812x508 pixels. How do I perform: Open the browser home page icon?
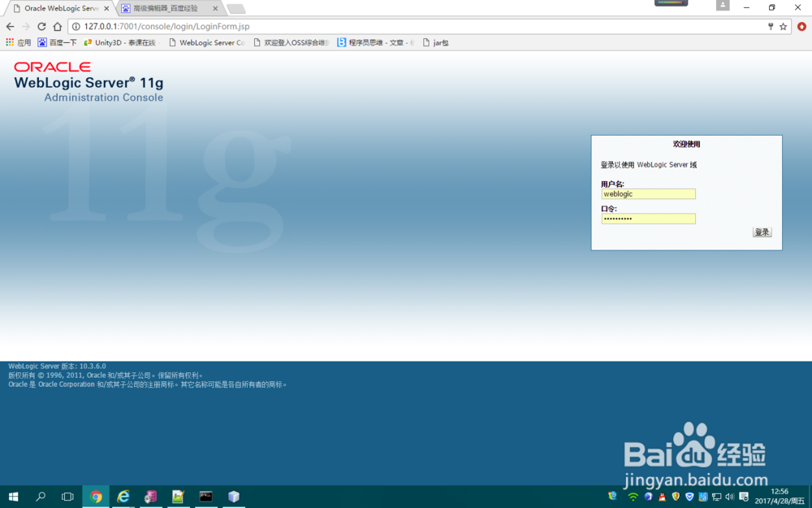(58, 27)
